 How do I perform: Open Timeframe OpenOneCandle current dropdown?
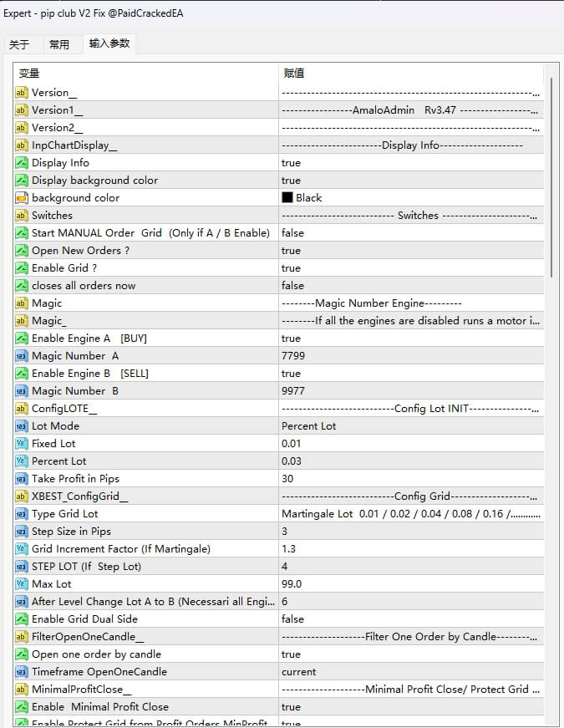[x=411, y=672]
